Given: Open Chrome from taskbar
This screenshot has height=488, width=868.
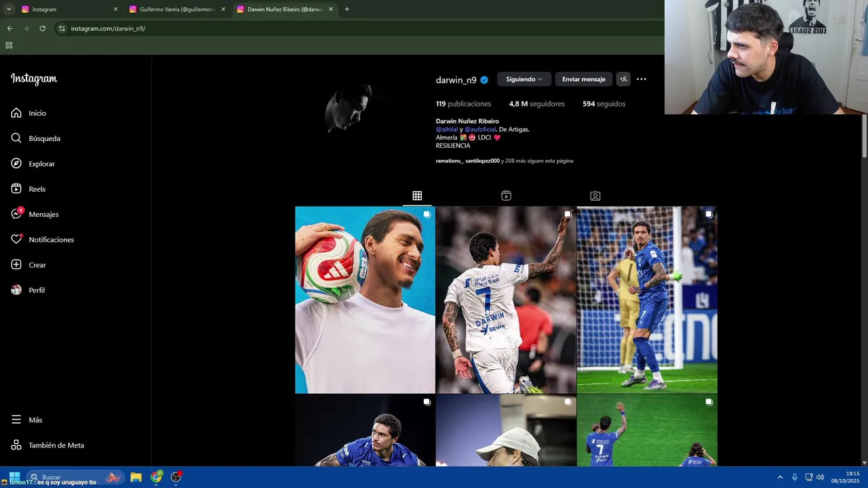Looking at the screenshot, I should [x=157, y=477].
